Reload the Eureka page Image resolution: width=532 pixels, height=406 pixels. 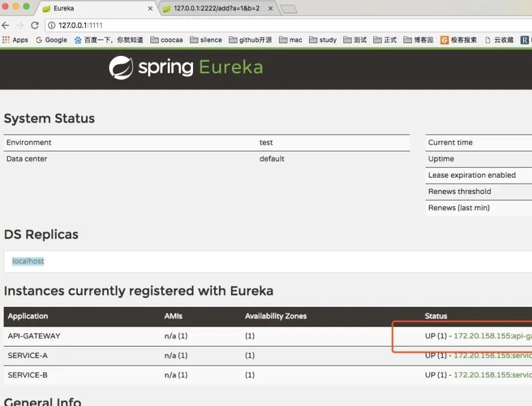(x=35, y=25)
